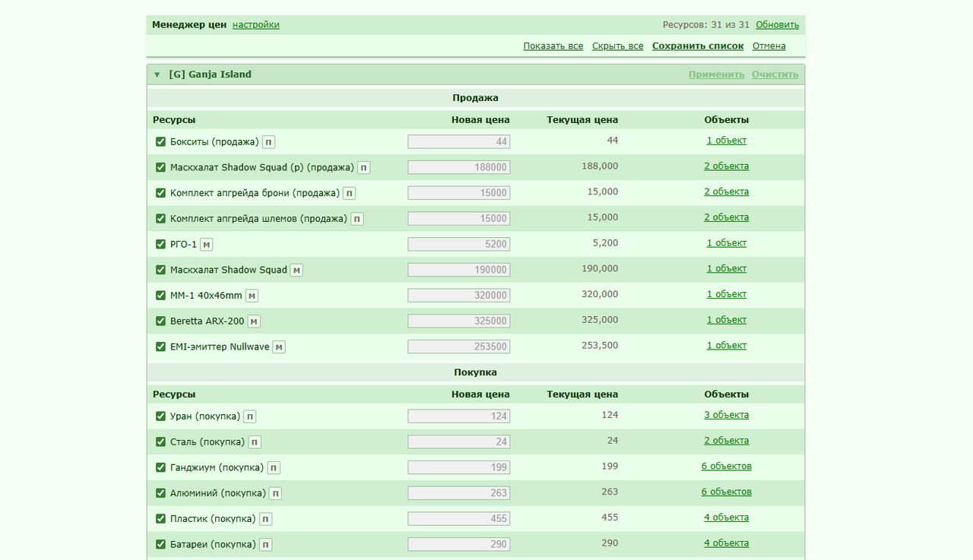Click the Обновить link
The image size is (973, 560).
(778, 25)
